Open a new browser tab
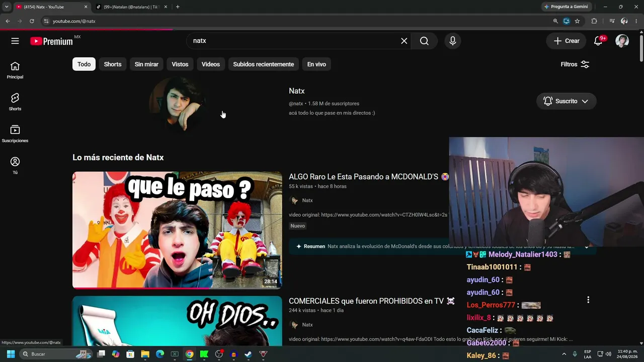644x362 pixels. (178, 7)
